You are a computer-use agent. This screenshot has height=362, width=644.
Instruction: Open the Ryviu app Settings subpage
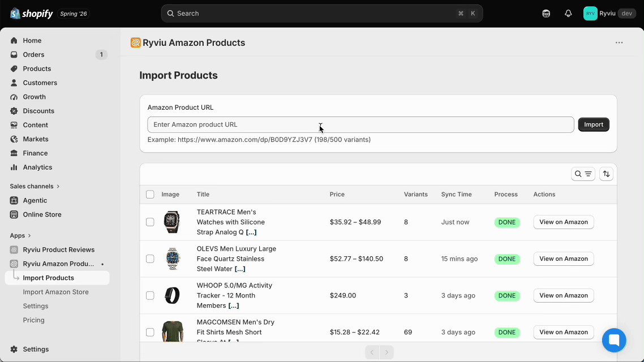36,306
